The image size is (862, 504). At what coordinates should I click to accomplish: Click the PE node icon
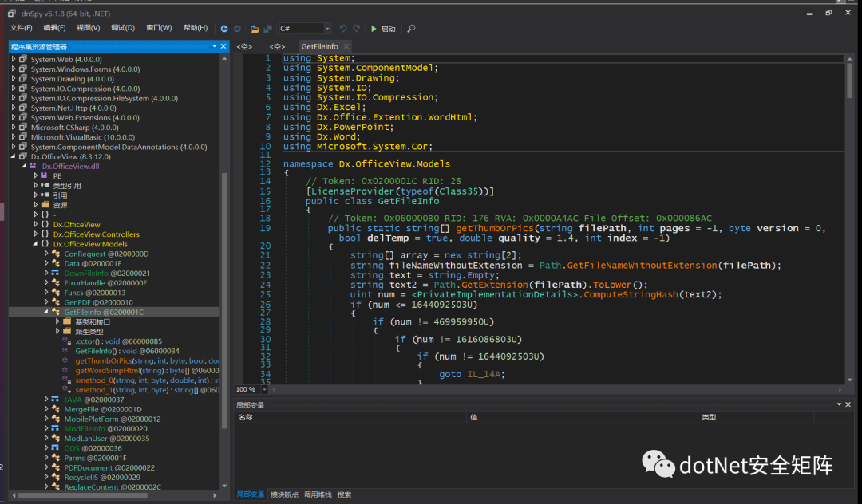[44, 175]
